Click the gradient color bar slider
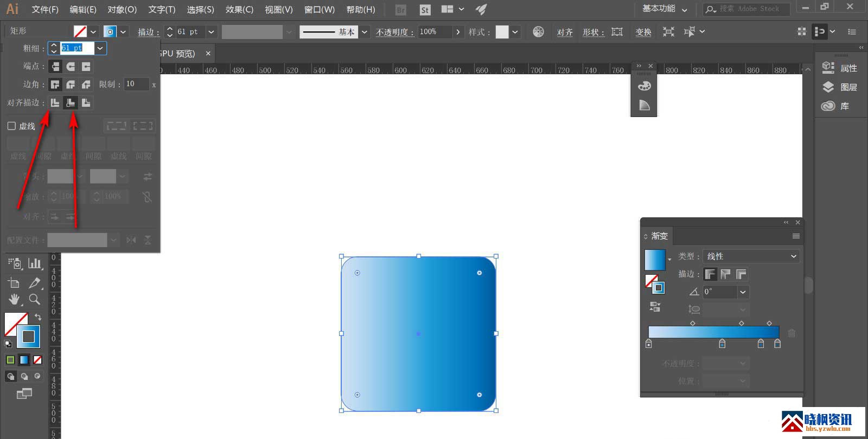 [x=713, y=332]
